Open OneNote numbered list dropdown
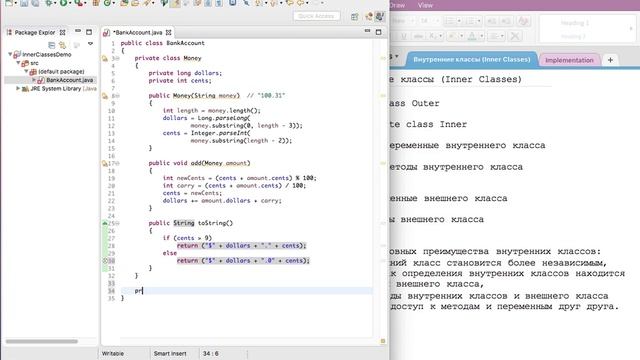Image resolution: width=640 pixels, height=360 pixels. pyautogui.click(x=479, y=21)
